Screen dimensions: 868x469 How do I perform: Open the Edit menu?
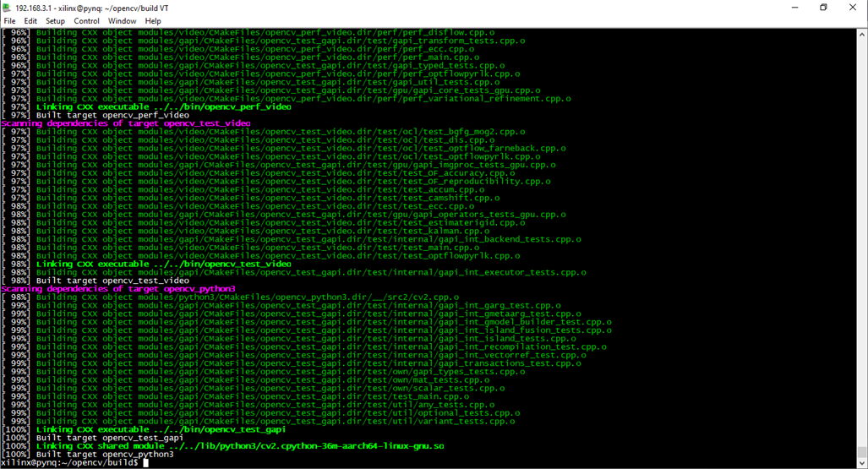(30, 21)
